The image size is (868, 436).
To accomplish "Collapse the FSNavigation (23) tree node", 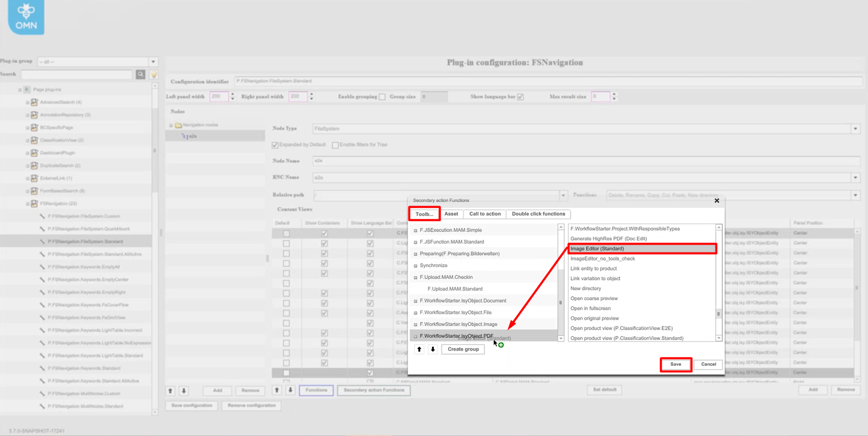I will pyautogui.click(x=27, y=204).
